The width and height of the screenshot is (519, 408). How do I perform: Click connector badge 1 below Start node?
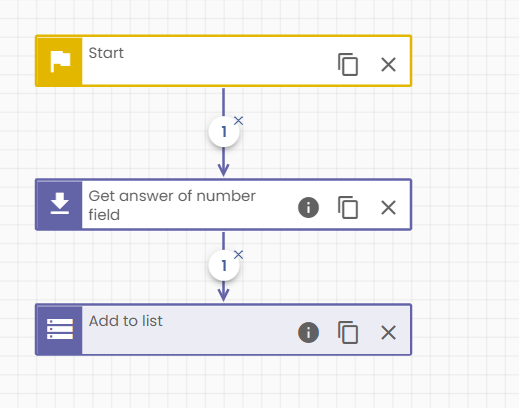point(224,132)
